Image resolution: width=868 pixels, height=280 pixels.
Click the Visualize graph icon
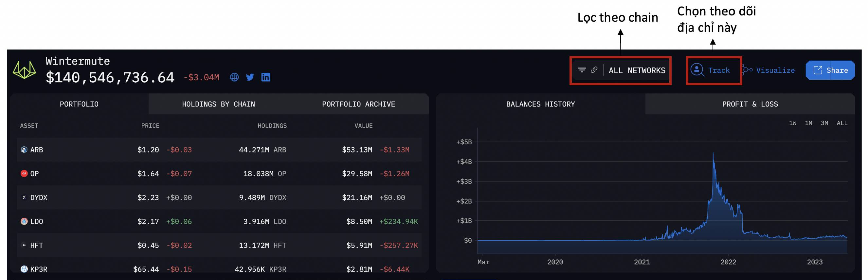click(747, 70)
